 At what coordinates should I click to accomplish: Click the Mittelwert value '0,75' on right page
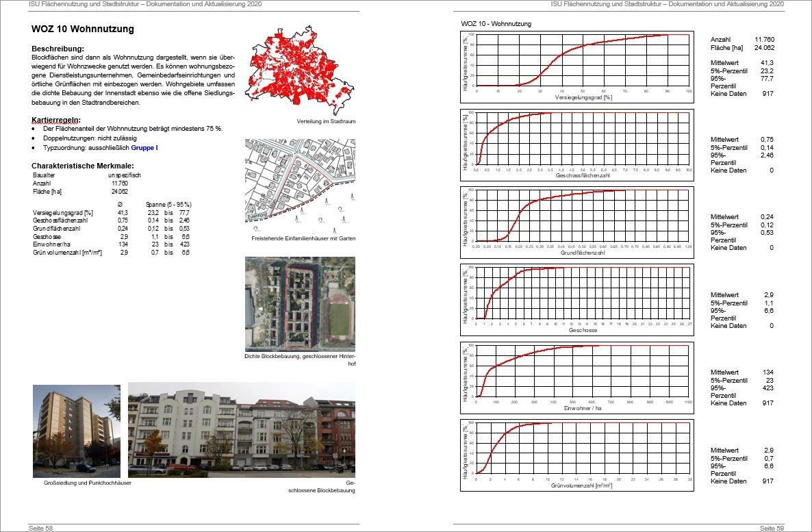coord(767,140)
